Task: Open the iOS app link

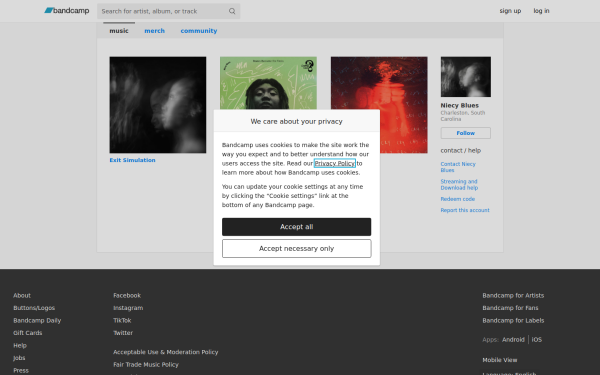Action: [x=536, y=340]
